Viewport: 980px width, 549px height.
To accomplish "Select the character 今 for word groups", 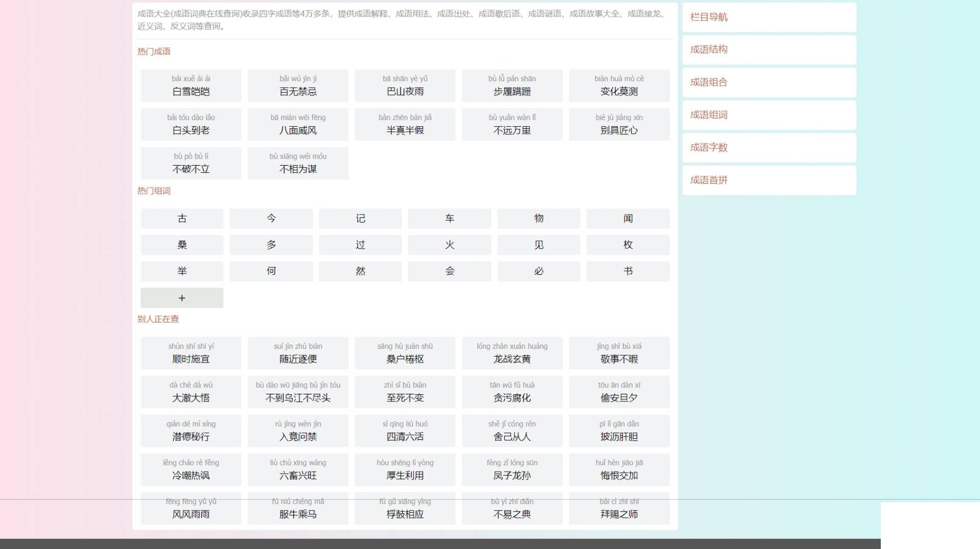I will tap(271, 218).
